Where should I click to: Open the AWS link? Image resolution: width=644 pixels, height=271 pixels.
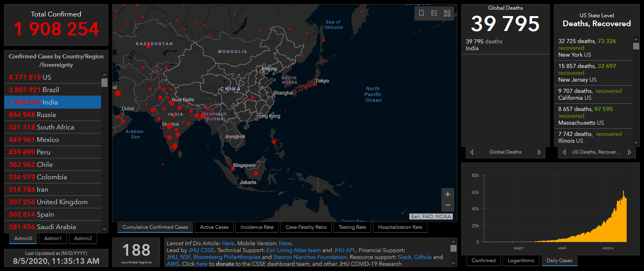click(173, 264)
